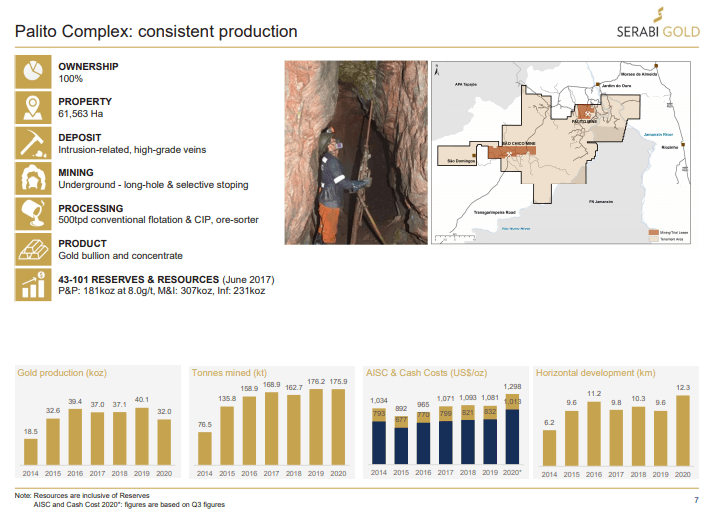Click the 'Jamanxim River' map label
Viewport: 720px width, 511px height.
coord(658,135)
